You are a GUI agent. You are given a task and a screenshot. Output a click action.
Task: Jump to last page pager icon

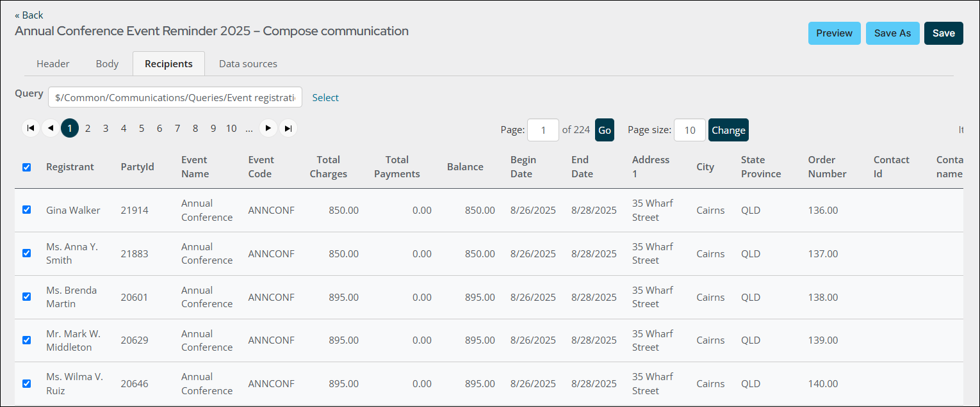[288, 129]
